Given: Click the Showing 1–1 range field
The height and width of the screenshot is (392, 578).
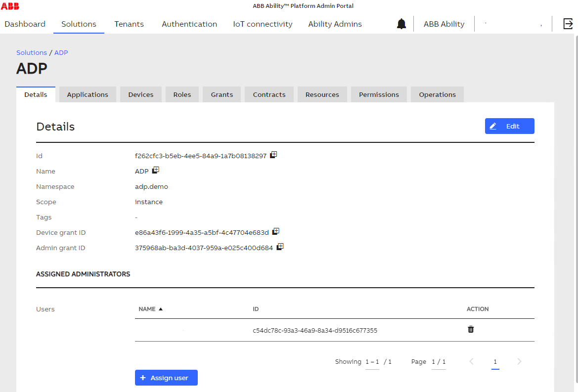Looking at the screenshot, I should 372,362.
